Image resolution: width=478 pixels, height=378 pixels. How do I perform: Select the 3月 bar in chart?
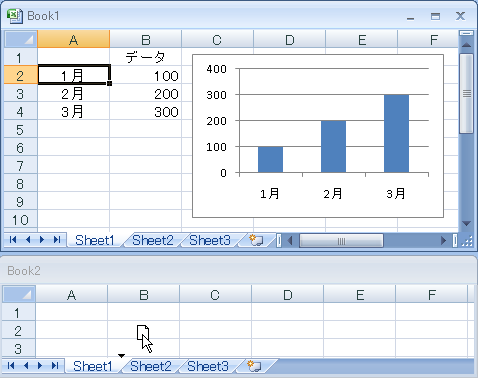(x=396, y=133)
